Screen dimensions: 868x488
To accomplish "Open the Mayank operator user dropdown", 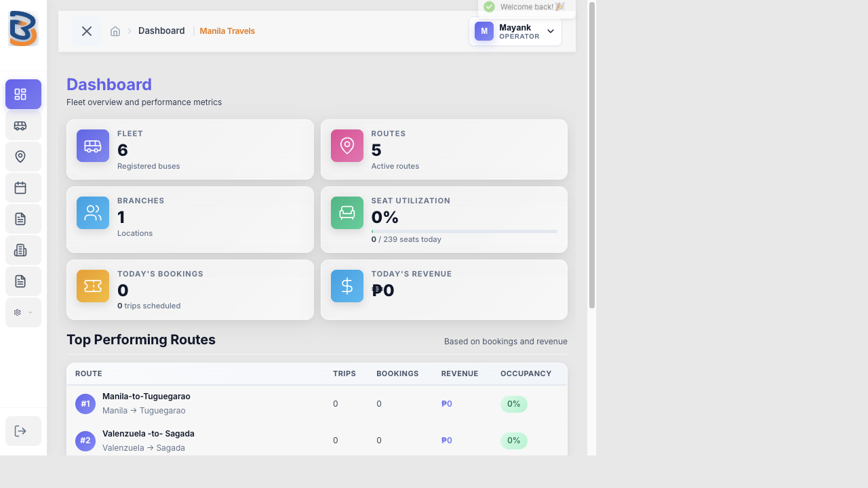I will point(515,31).
